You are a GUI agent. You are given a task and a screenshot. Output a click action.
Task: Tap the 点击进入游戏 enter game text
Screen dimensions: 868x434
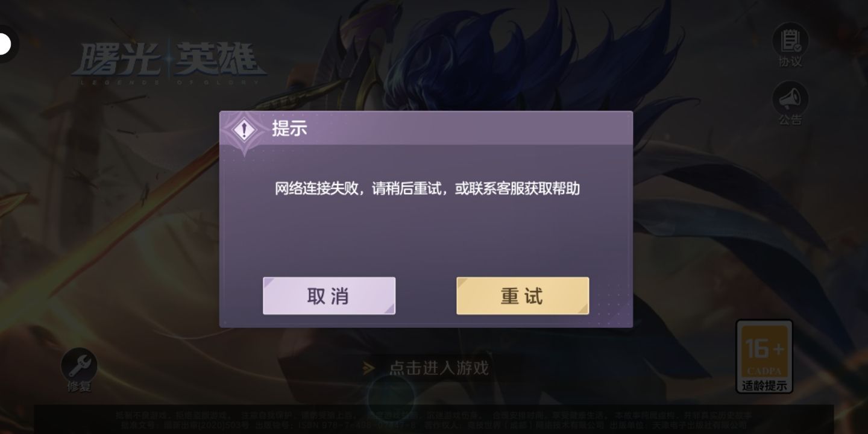tap(439, 368)
